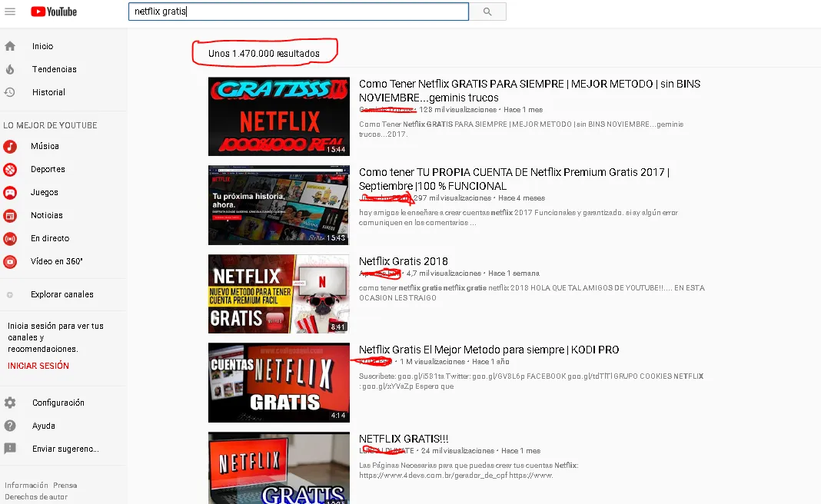
Task: Click text 128 mil visualizaciones
Action: pyautogui.click(x=457, y=109)
